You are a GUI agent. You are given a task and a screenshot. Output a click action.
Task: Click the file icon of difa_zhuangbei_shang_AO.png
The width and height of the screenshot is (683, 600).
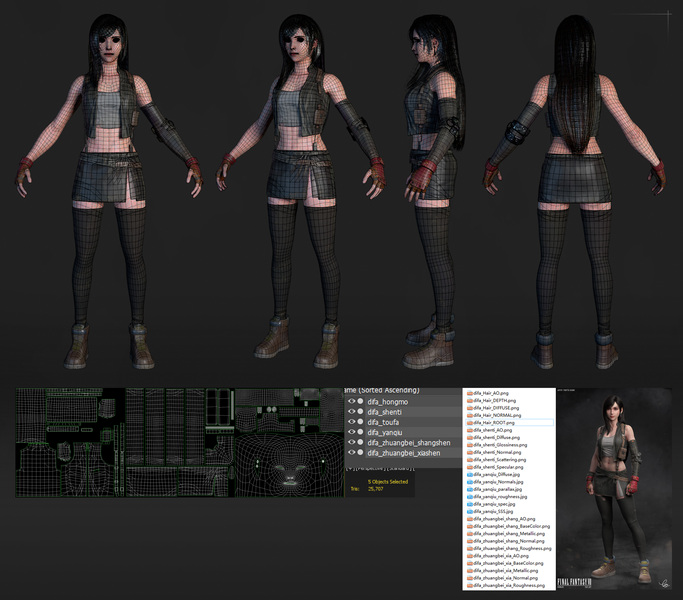[470, 519]
